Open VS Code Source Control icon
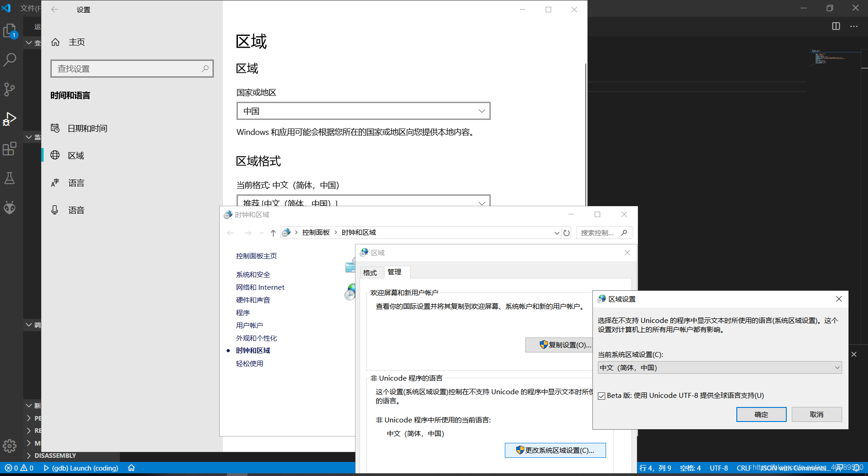Screen dimensions: 868x476 (10, 89)
